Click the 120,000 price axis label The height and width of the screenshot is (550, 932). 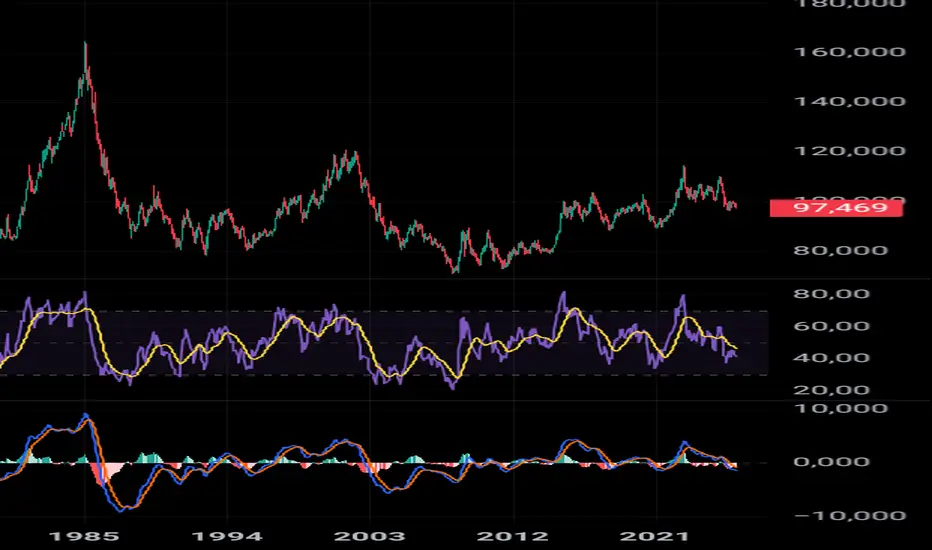(x=849, y=151)
